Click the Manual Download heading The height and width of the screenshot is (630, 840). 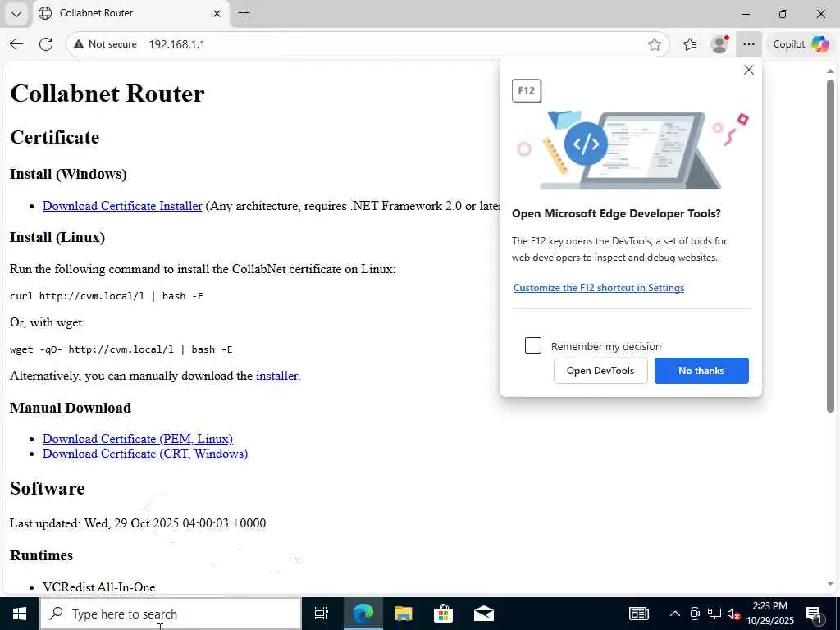(x=71, y=408)
